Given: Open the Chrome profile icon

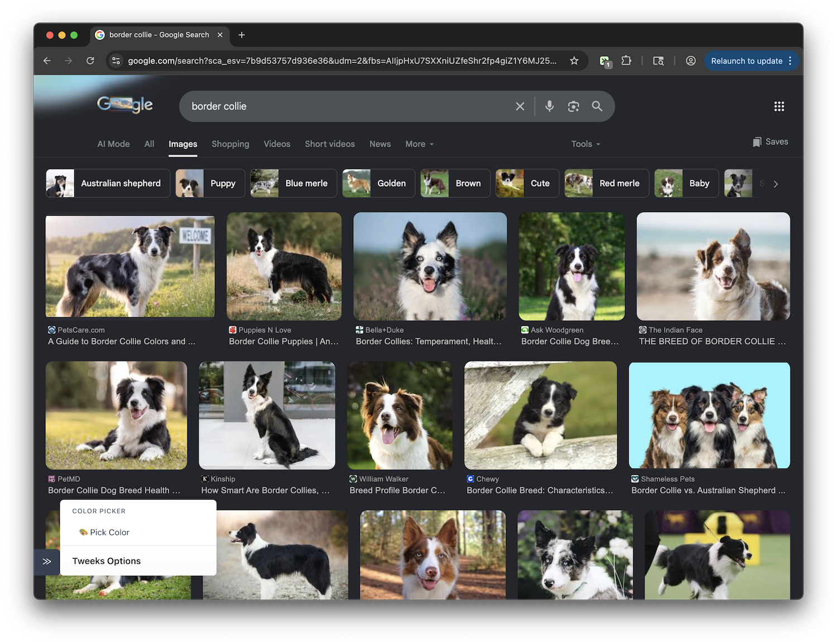Looking at the screenshot, I should pos(690,61).
